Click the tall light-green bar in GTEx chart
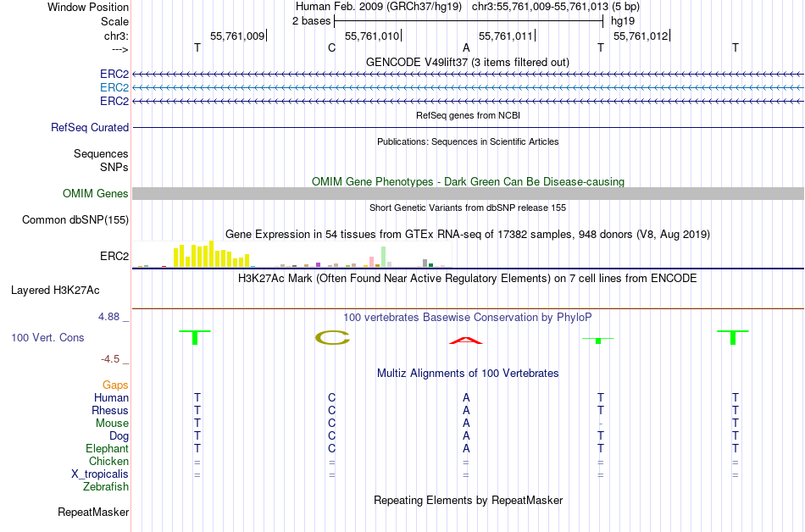Viewport: 805px width, 532px height. (x=384, y=257)
